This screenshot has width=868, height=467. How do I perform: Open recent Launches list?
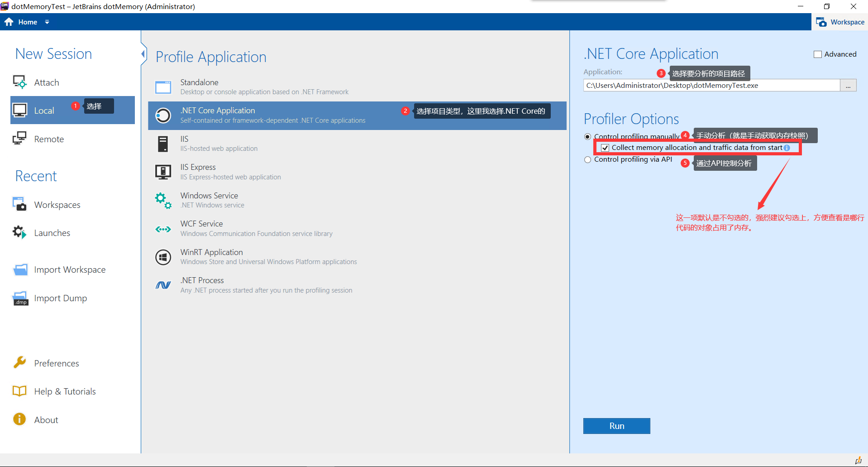coord(52,233)
